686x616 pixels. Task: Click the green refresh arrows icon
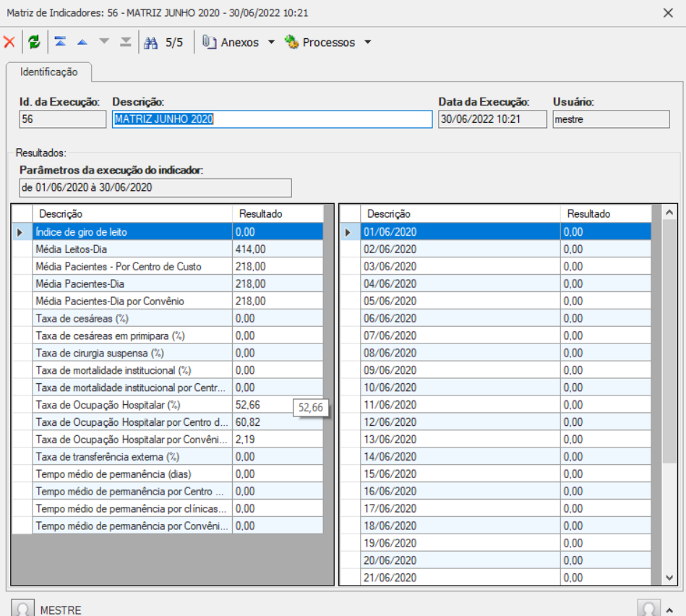tap(34, 42)
